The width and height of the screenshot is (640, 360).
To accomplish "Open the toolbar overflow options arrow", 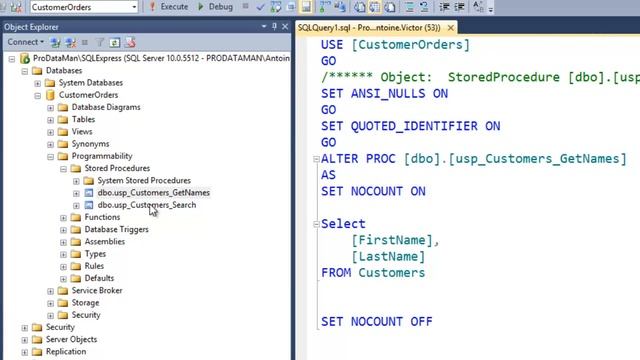I will point(491,8).
